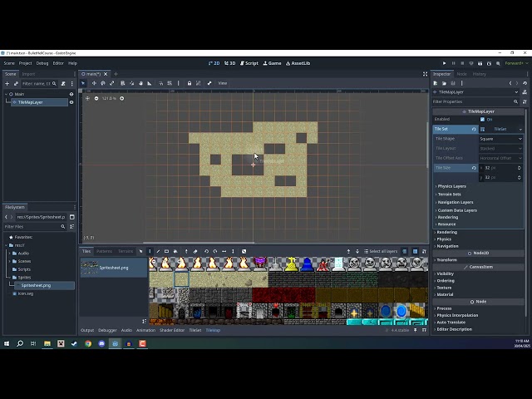Open the skeleton bone options icon

tap(209, 83)
